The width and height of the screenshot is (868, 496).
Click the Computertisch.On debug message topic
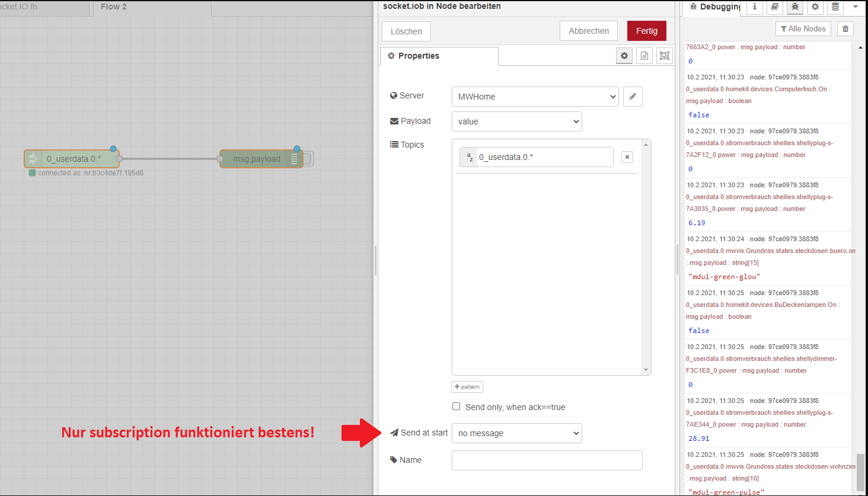pos(758,89)
